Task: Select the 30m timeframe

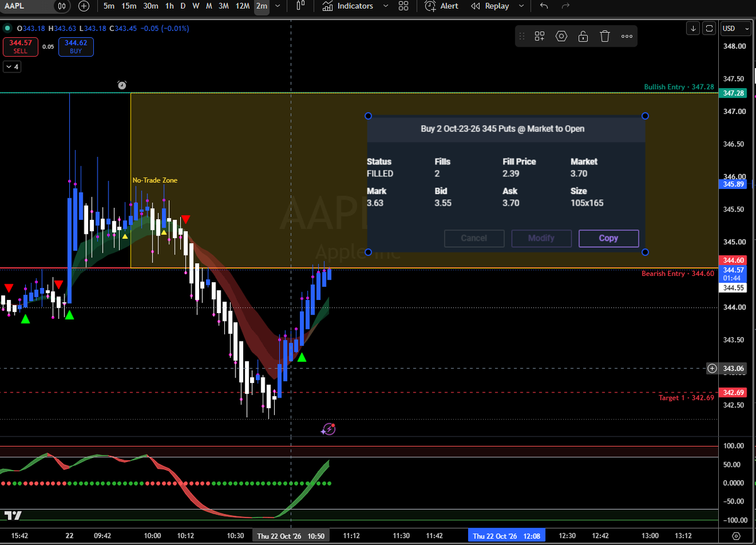Action: coord(151,6)
